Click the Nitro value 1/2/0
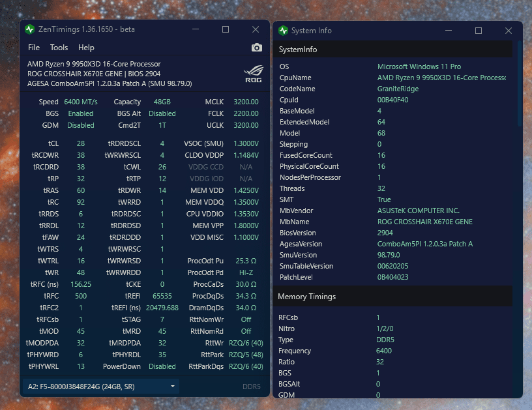Image resolution: width=532 pixels, height=410 pixels. [385, 329]
